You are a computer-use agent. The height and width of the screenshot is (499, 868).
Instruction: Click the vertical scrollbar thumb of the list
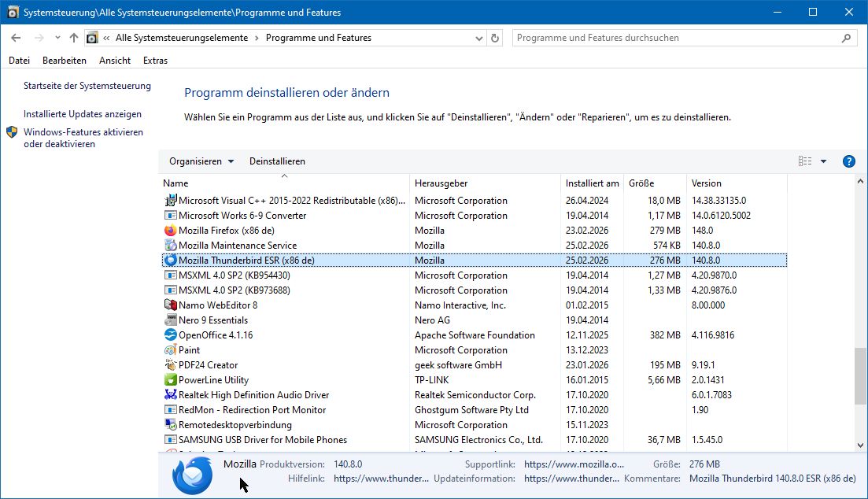tap(861, 375)
